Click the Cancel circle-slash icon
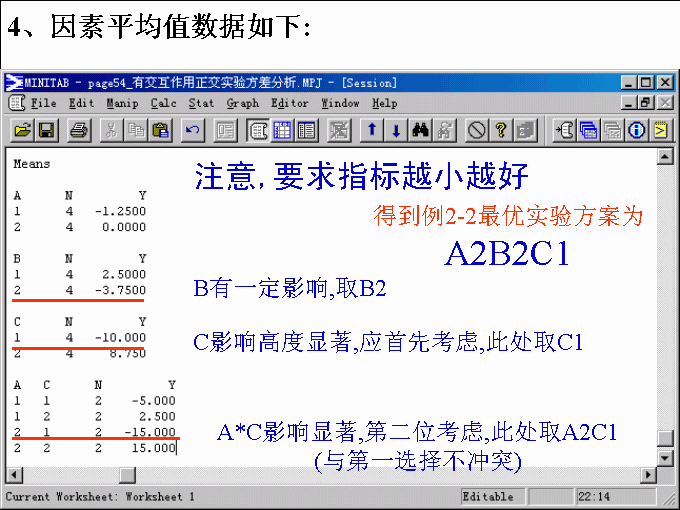This screenshot has height=510, width=680. click(x=477, y=129)
